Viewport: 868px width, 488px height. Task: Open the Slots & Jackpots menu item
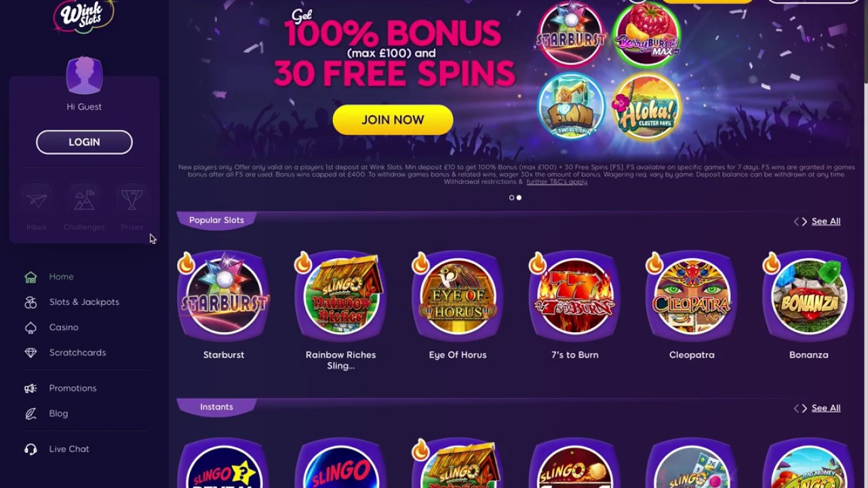point(84,302)
